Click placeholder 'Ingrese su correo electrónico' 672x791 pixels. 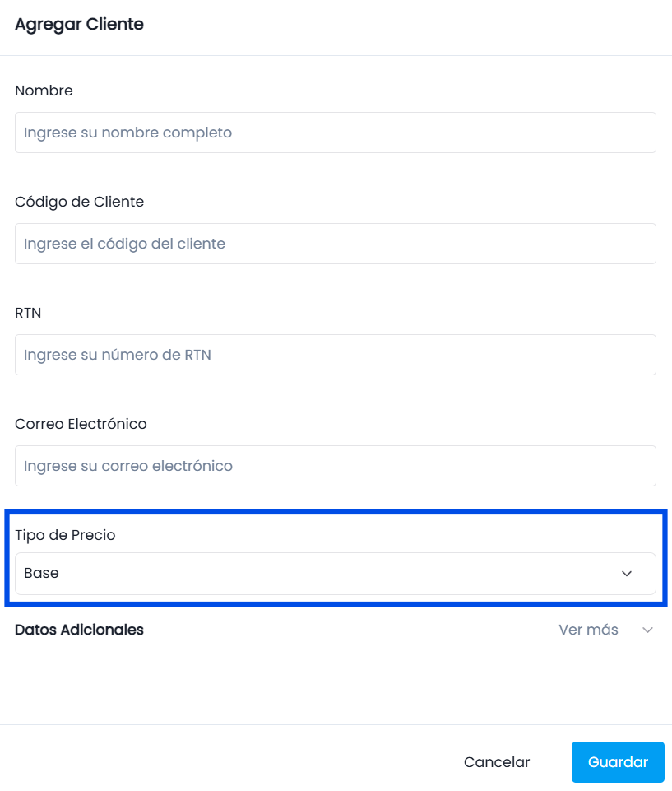tap(128, 466)
